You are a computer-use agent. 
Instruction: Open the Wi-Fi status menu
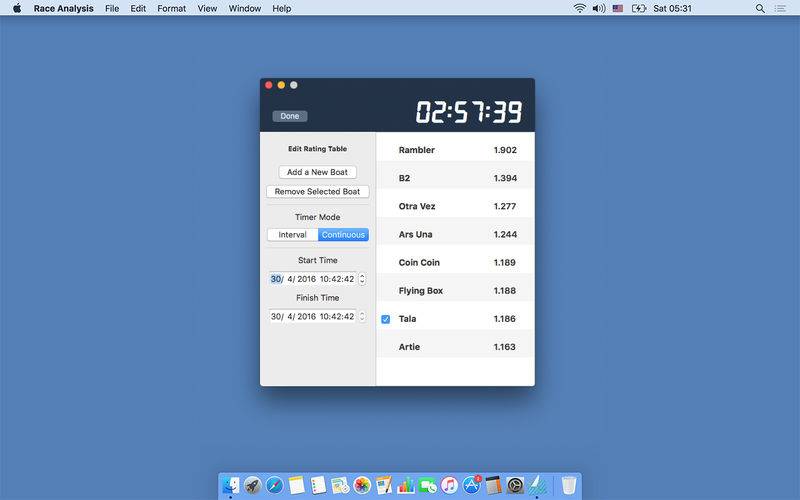[x=579, y=8]
